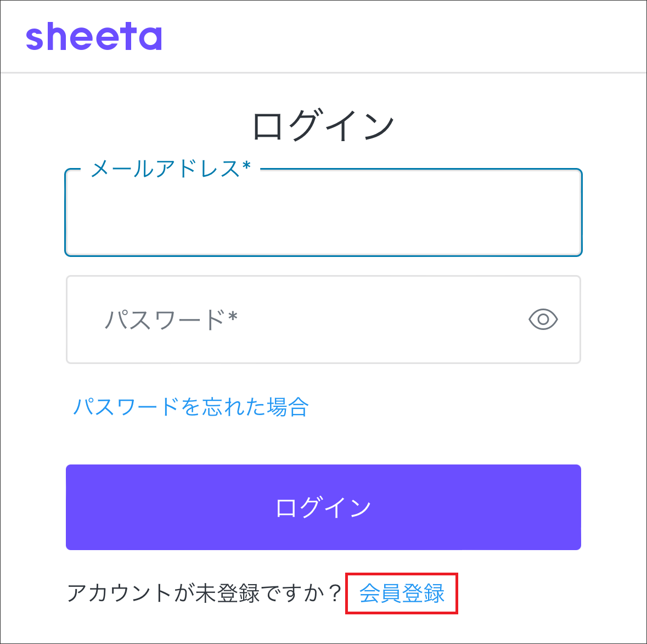Hide the password by clicking the eye toggle
The image size is (647, 644).
coord(543,320)
